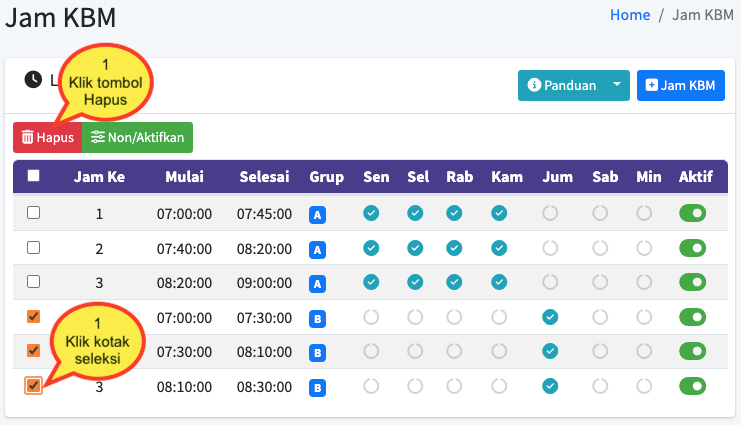Uncheck the box for row 07:00:00 to 07:30:00

point(34,317)
